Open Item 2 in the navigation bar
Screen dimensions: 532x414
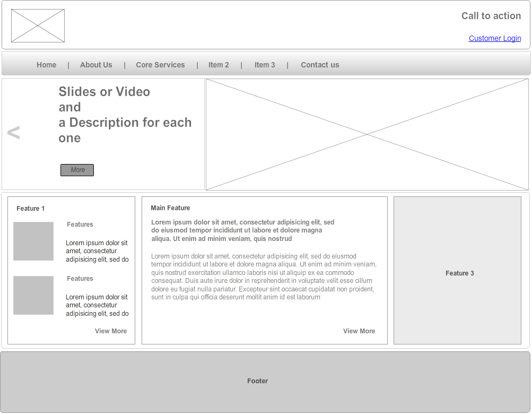tap(219, 65)
